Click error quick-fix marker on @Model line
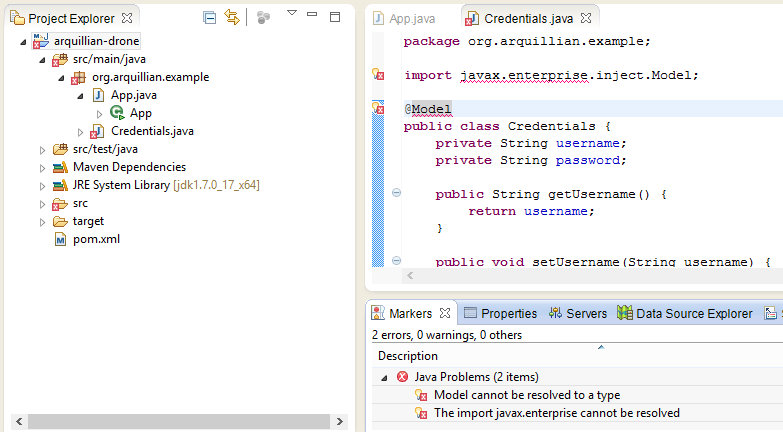The height and width of the screenshot is (432, 783). pyautogui.click(x=378, y=107)
